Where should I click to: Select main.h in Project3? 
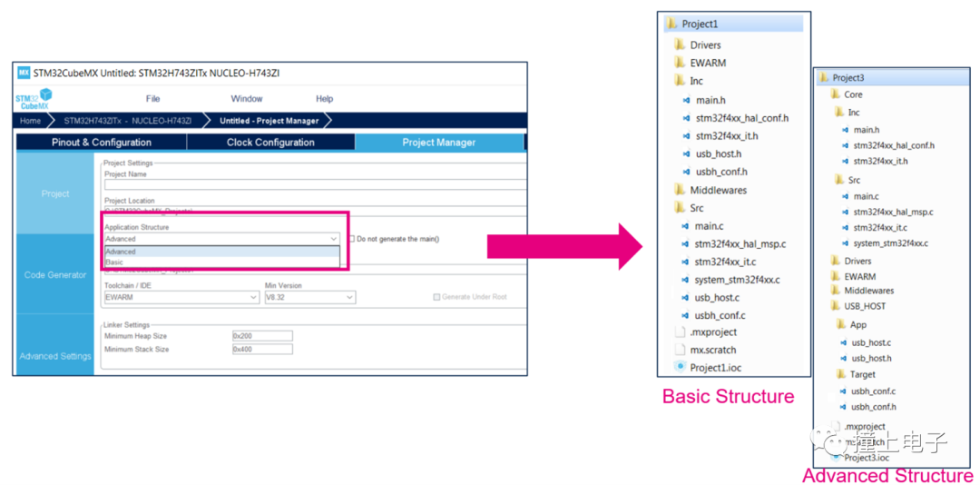[867, 130]
